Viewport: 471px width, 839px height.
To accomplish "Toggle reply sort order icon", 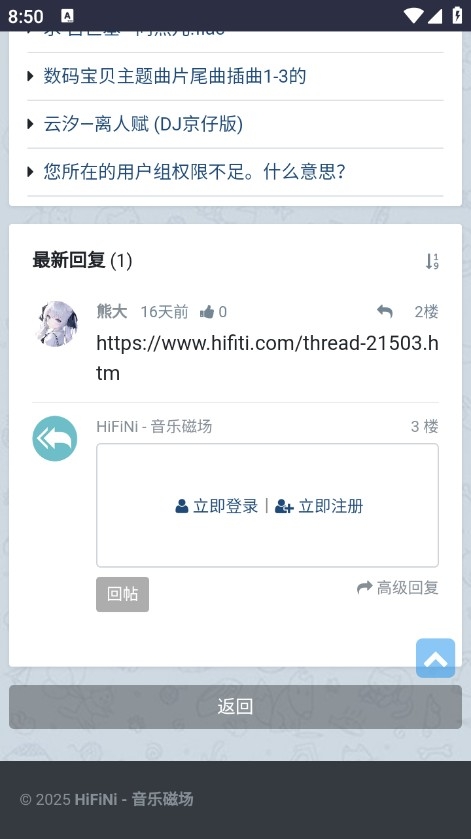I will click(432, 261).
